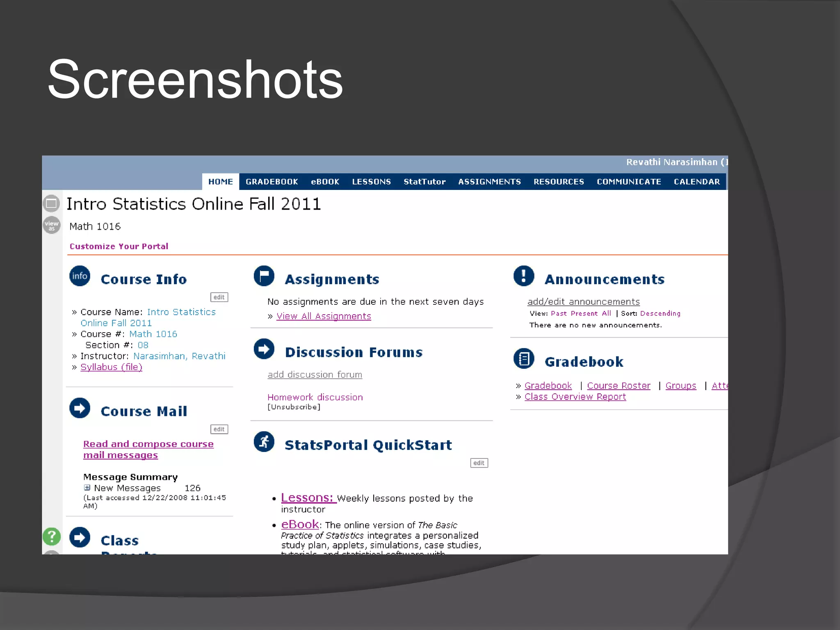The image size is (840, 630).
Task: Click the Discussion Forums arrow icon
Action: point(264,349)
